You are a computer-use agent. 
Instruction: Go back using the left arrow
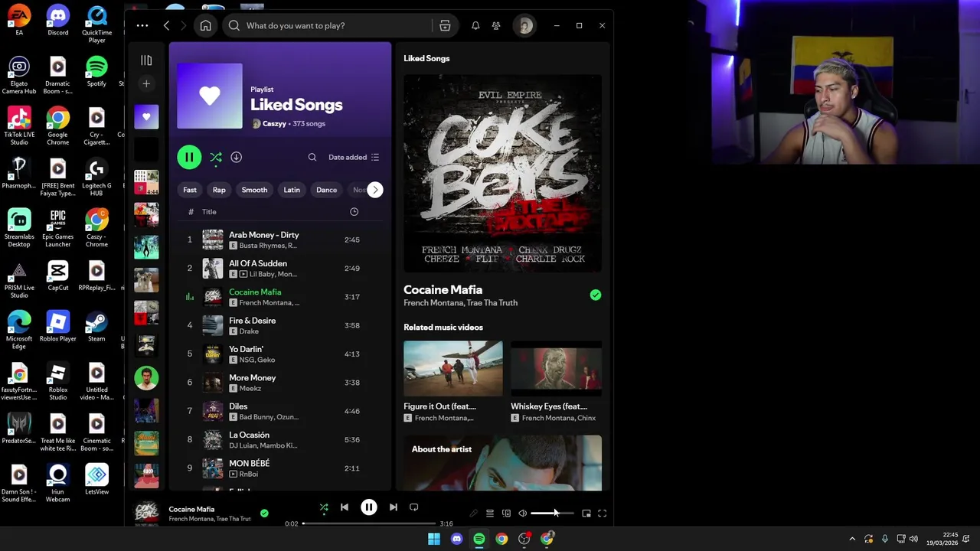click(x=166, y=25)
